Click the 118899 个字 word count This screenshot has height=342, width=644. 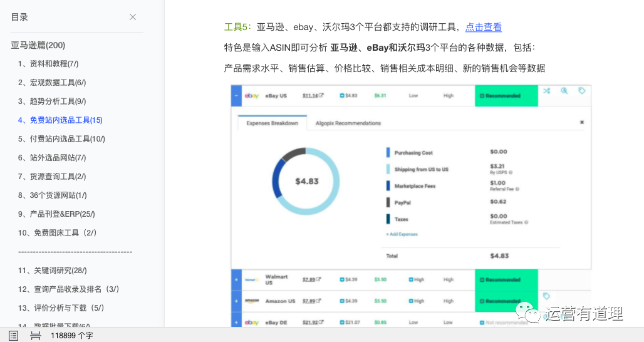tap(72, 335)
